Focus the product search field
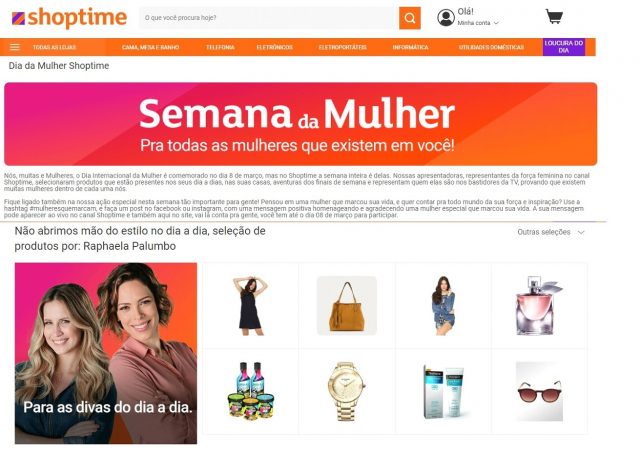The height and width of the screenshot is (454, 640). [x=269, y=18]
